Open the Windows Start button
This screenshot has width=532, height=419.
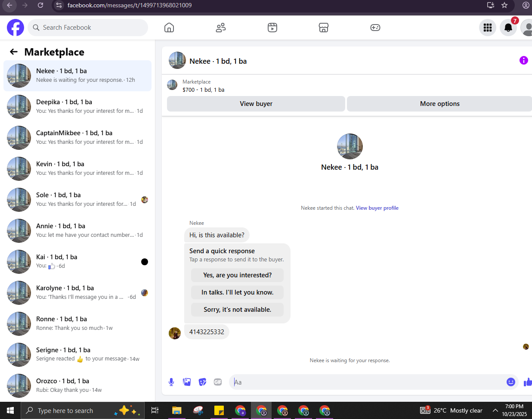[10, 410]
